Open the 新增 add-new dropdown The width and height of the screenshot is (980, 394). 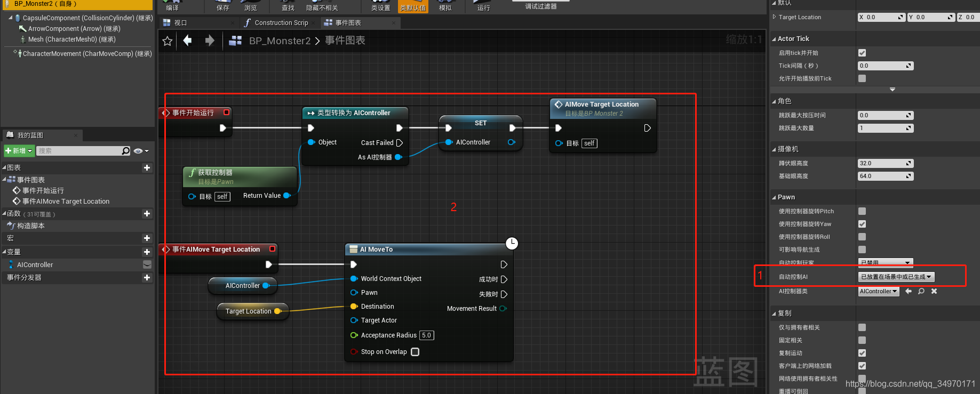pos(19,151)
